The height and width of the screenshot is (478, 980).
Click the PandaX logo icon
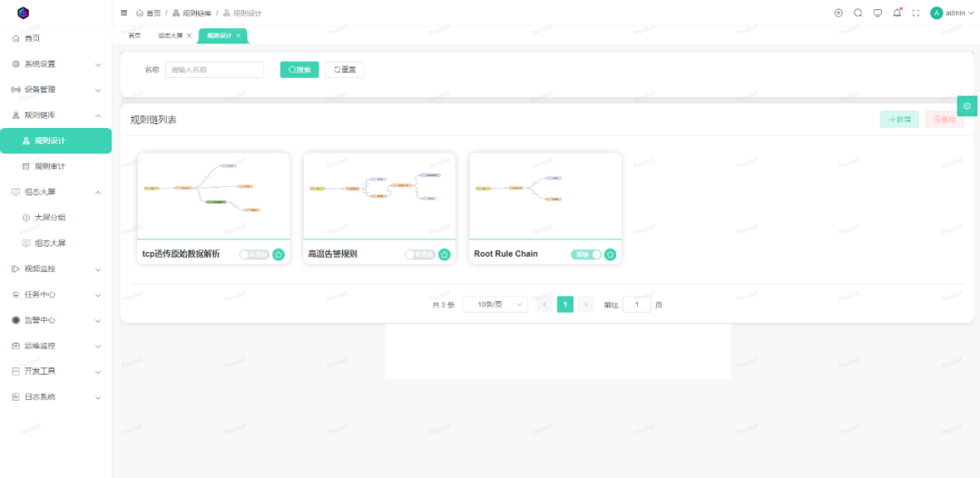coord(23,13)
